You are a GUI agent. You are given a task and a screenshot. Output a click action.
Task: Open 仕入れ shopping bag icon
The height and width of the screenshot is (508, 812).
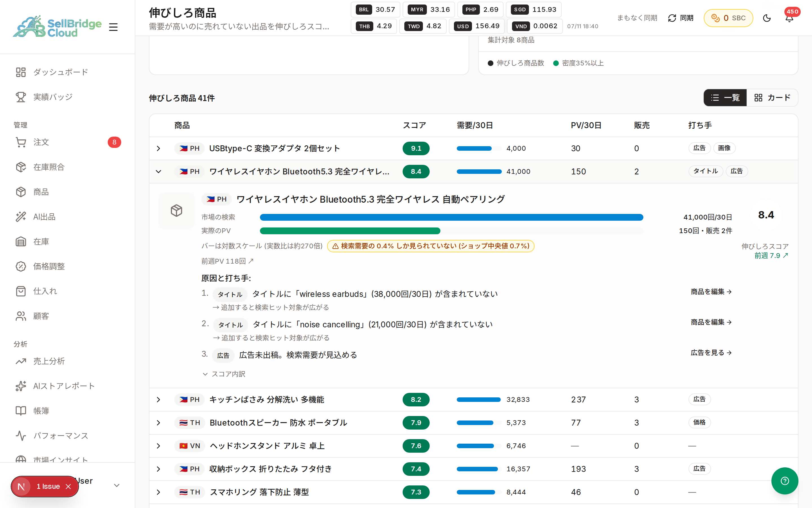[x=21, y=291]
